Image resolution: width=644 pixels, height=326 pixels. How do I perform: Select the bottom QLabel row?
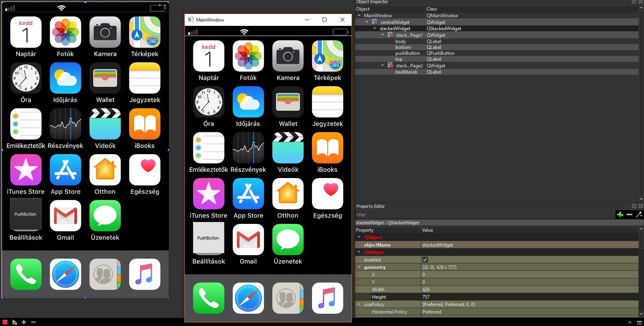(496, 47)
